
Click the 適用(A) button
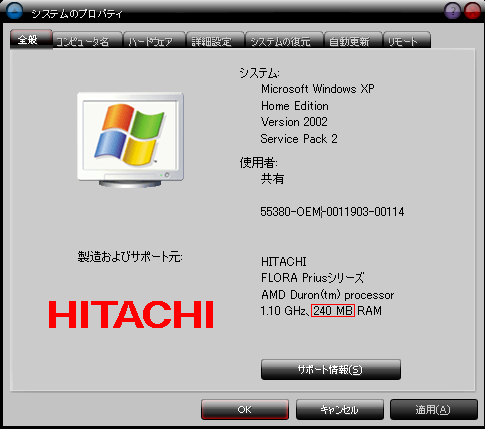(434, 410)
